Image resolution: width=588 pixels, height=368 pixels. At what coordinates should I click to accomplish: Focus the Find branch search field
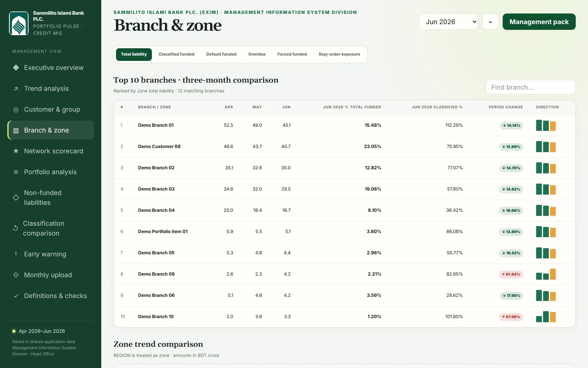click(531, 87)
